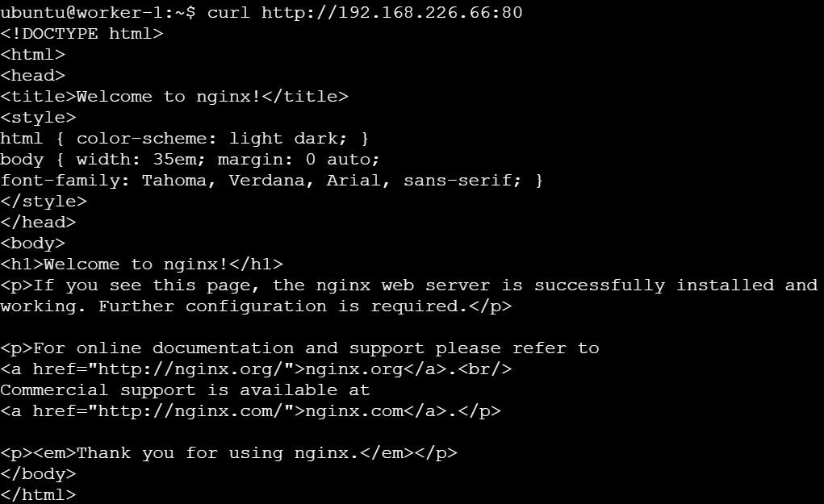
Task: Click the closing </style> tag
Action: [44, 202]
